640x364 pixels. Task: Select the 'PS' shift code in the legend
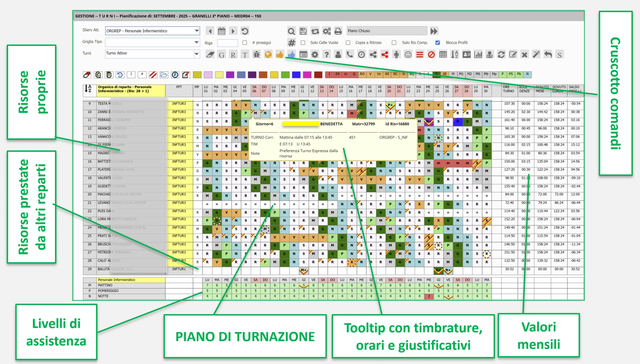coord(511,74)
